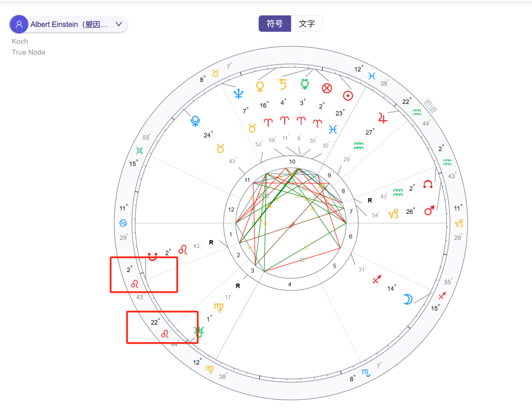Click the Koch house system label

point(20,41)
